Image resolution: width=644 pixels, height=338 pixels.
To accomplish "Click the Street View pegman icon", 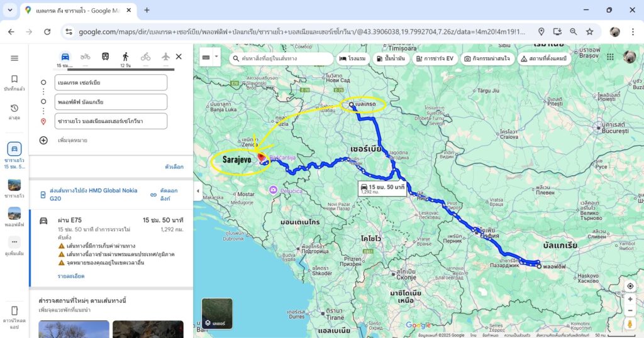I will pos(630,324).
